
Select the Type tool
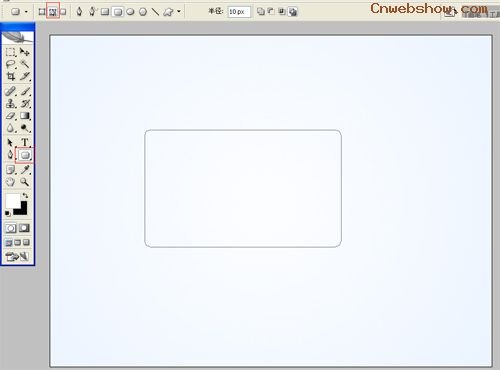pyautogui.click(x=24, y=143)
